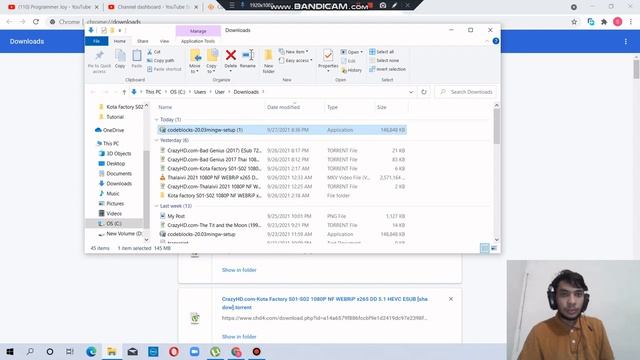The width and height of the screenshot is (640, 360).
Task: Remove the Kota Factory download entry
Action: pyautogui.click(x=451, y=299)
